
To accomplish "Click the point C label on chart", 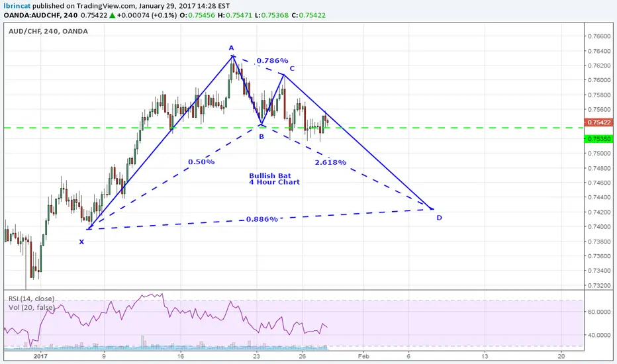I will point(292,68).
